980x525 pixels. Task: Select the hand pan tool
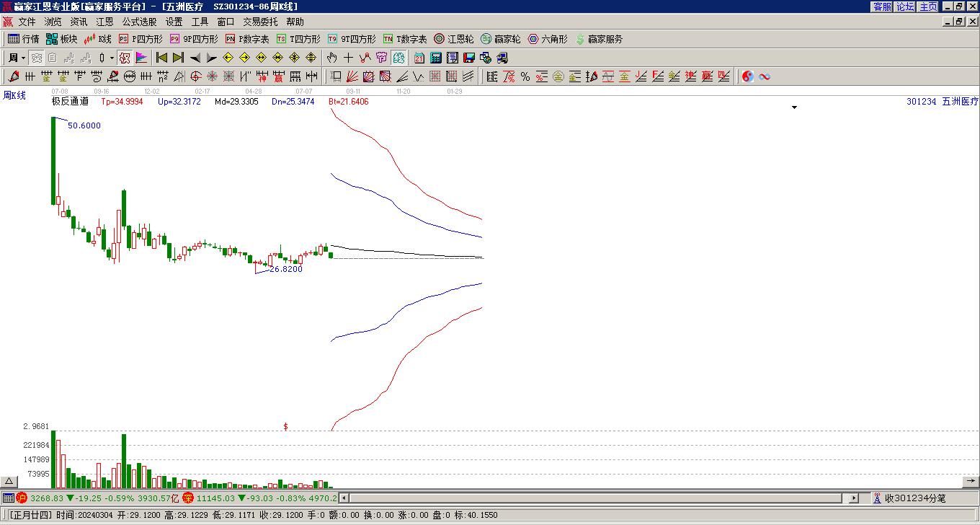point(331,58)
